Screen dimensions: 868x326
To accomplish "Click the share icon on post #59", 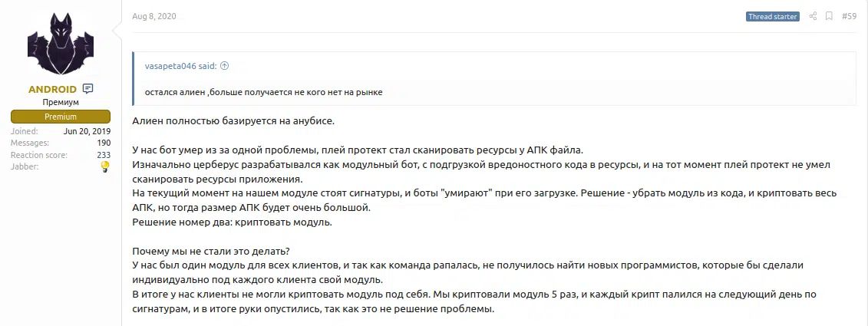I will 813,16.
